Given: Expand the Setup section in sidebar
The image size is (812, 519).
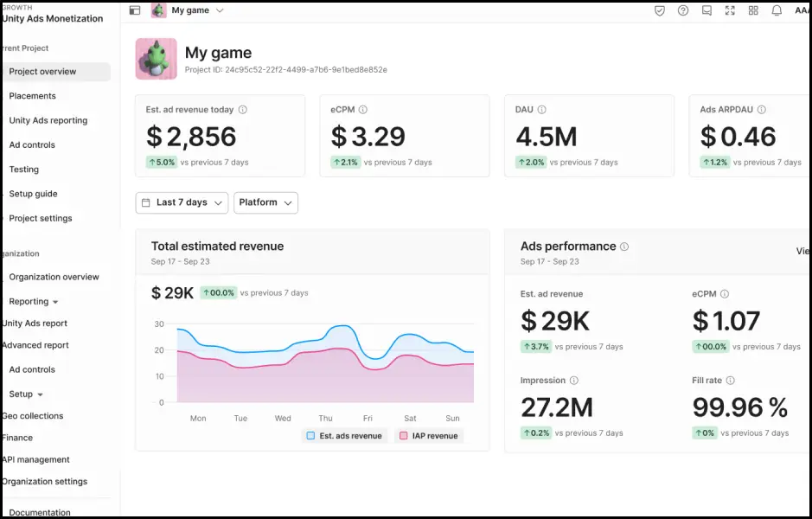Looking at the screenshot, I should point(40,394).
